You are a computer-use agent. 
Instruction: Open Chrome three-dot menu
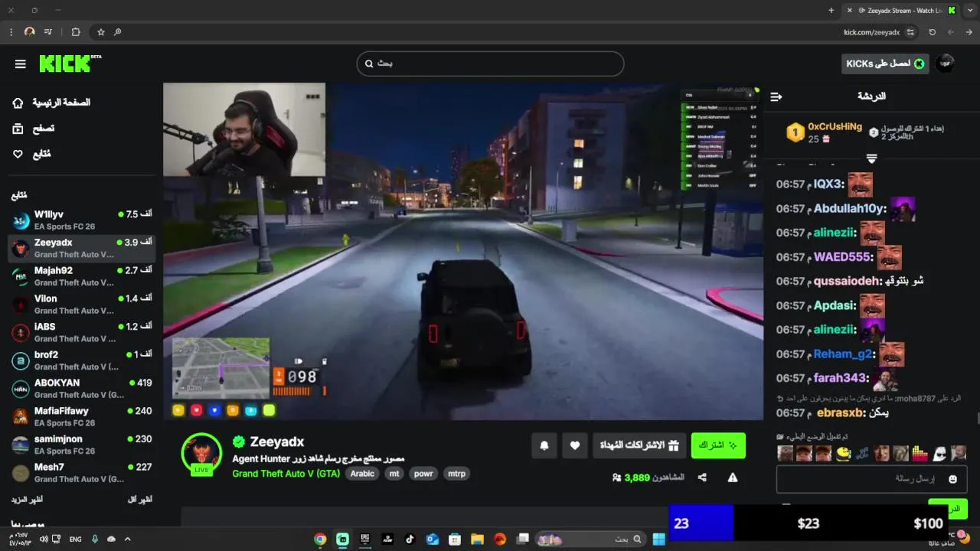coord(11,32)
